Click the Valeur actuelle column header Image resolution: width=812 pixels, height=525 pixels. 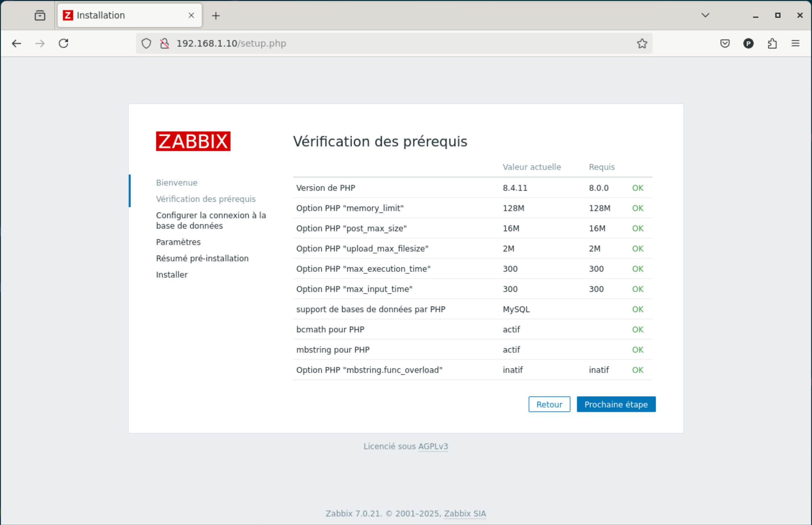pos(532,167)
